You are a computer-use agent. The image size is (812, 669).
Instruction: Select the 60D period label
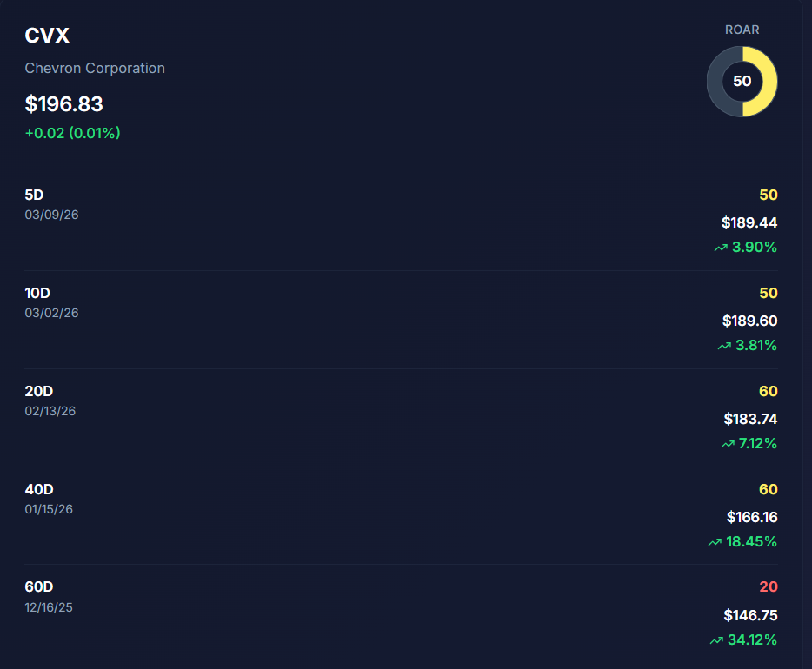39,586
